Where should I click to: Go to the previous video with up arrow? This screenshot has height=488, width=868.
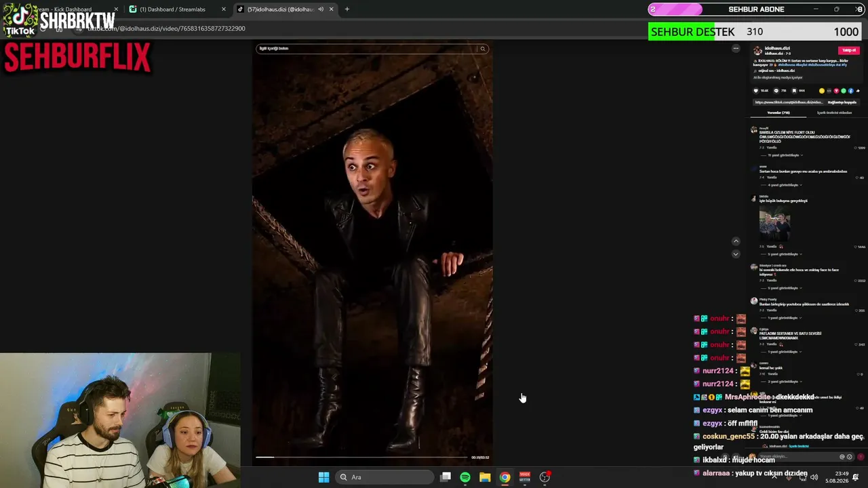pos(736,241)
